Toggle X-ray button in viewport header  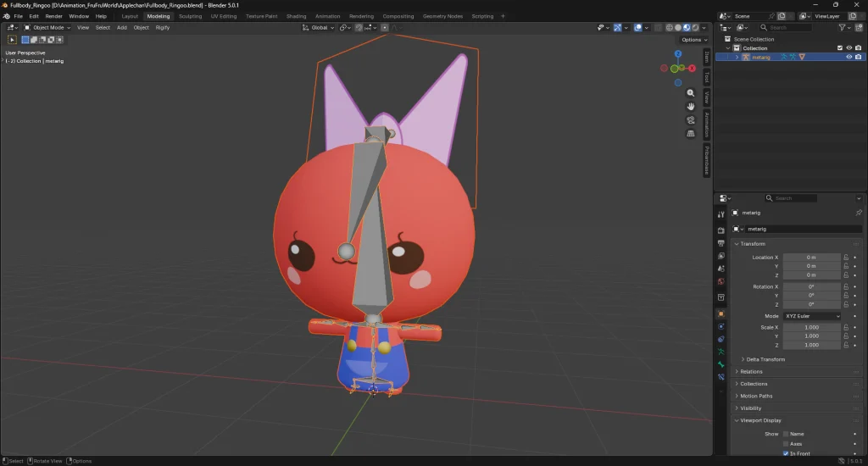(x=658, y=28)
